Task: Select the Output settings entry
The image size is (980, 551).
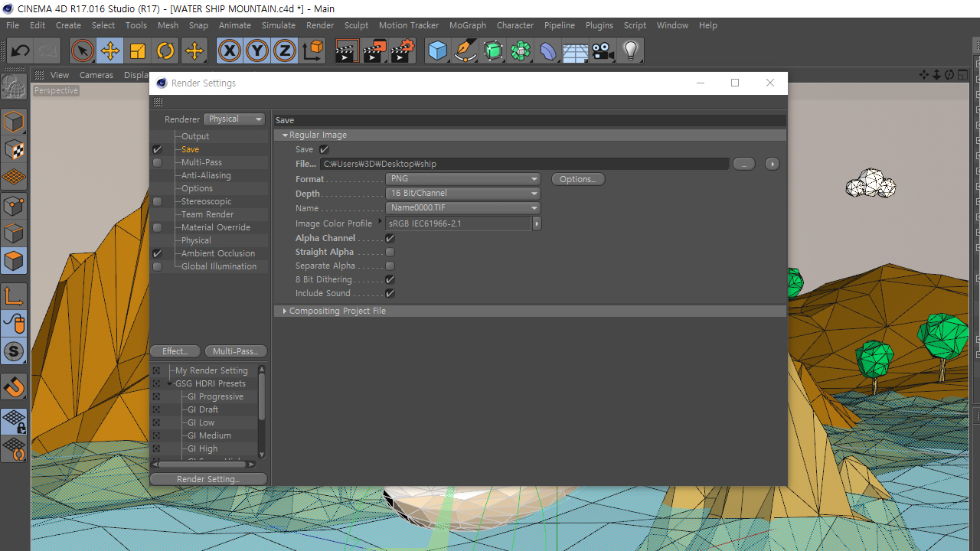Action: pos(195,136)
